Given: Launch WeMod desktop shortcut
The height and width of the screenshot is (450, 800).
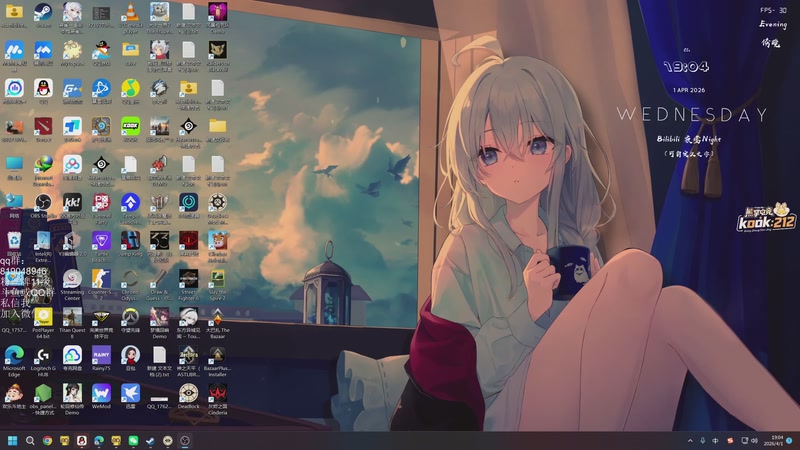Looking at the screenshot, I should [101, 397].
